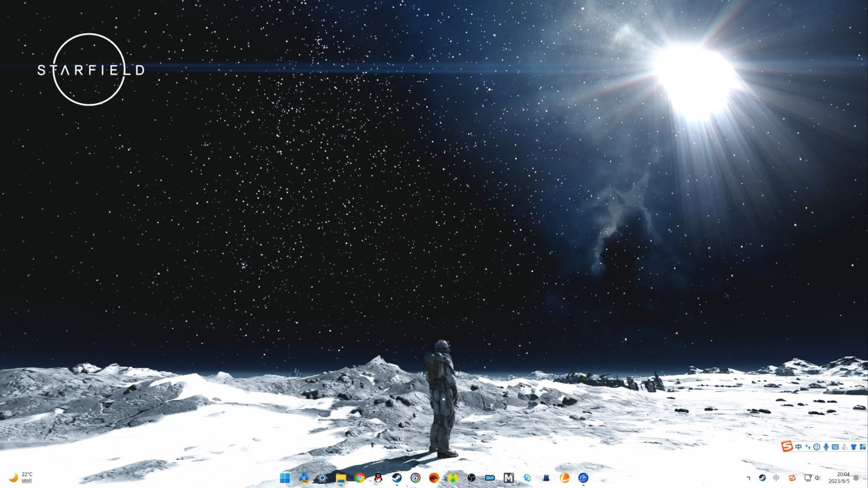Open the EA app icon
This screenshot has height=488, width=868.
click(x=434, y=478)
